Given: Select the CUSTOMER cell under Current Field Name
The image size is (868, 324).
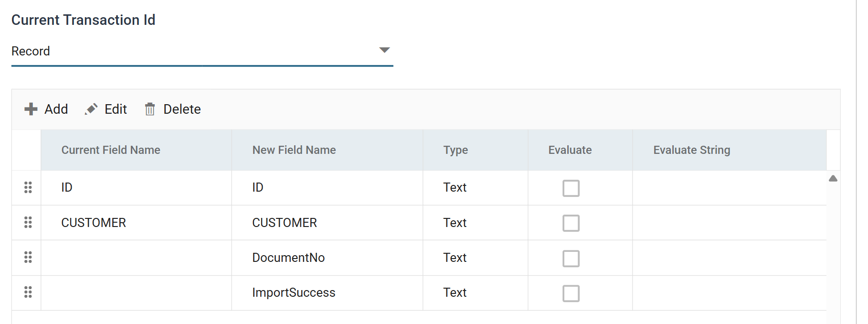Looking at the screenshot, I should pyautogui.click(x=137, y=223).
